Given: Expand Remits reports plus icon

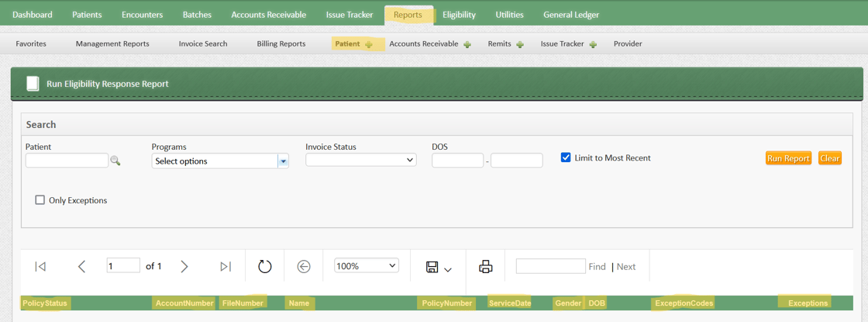Looking at the screenshot, I should 520,44.
